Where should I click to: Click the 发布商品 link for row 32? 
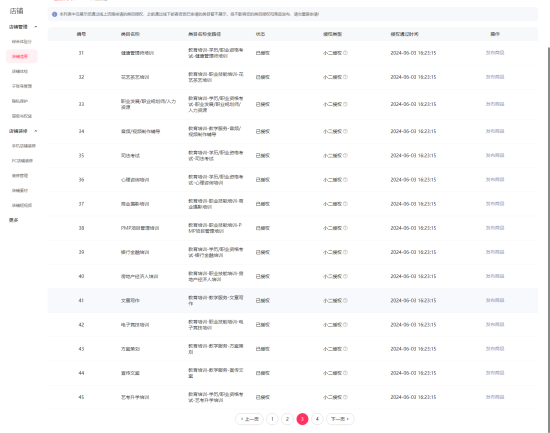(x=495, y=77)
